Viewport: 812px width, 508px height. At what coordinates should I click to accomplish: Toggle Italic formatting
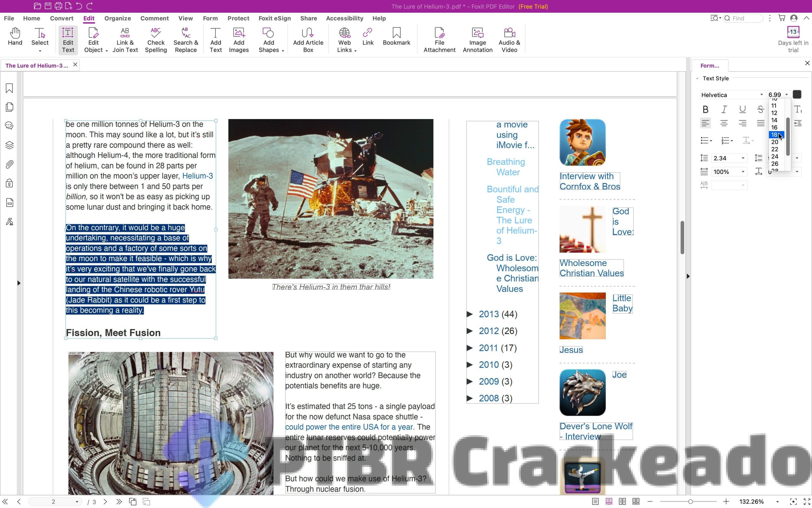tap(724, 110)
